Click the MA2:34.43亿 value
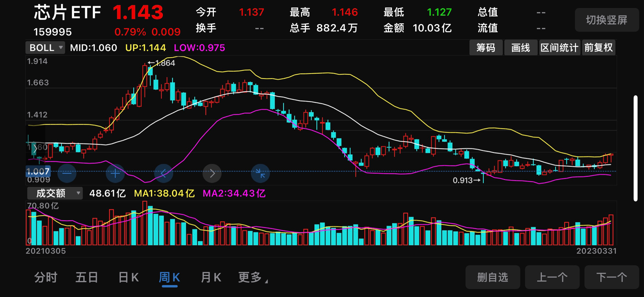The image size is (644, 297). pyautogui.click(x=234, y=193)
